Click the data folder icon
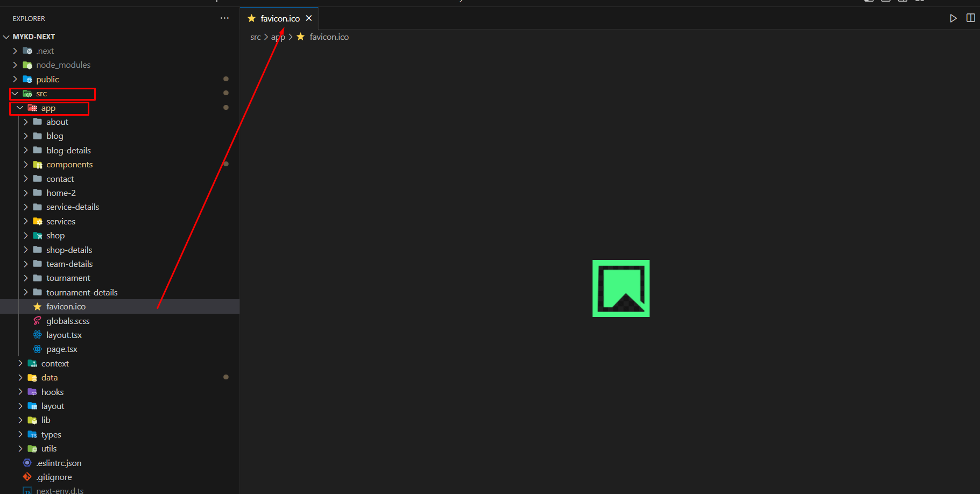The image size is (980, 494). 32,378
